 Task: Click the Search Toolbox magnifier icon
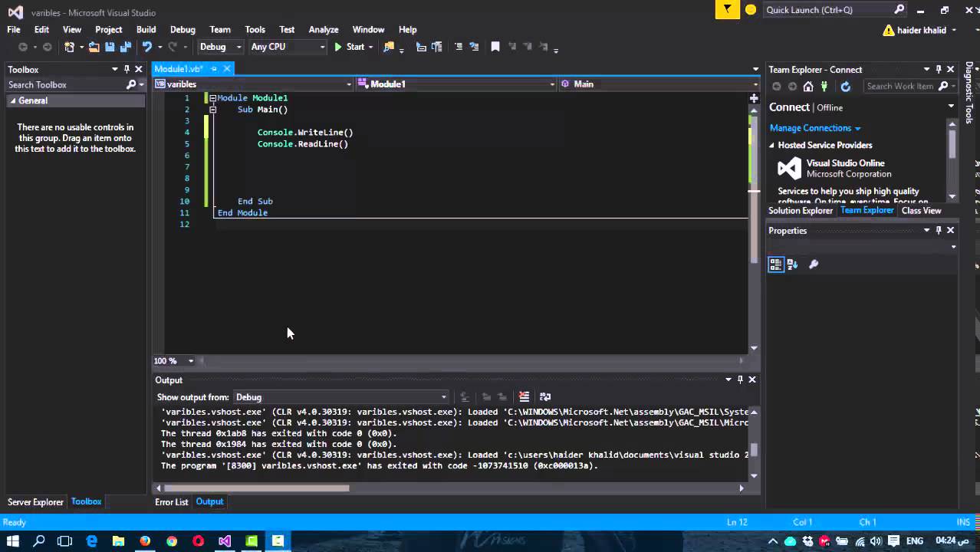point(131,85)
